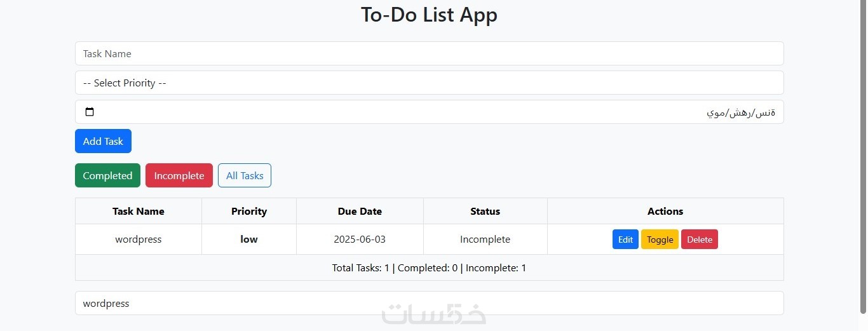Delete the wordpress task
Screen dimensions: 868x331
point(700,240)
